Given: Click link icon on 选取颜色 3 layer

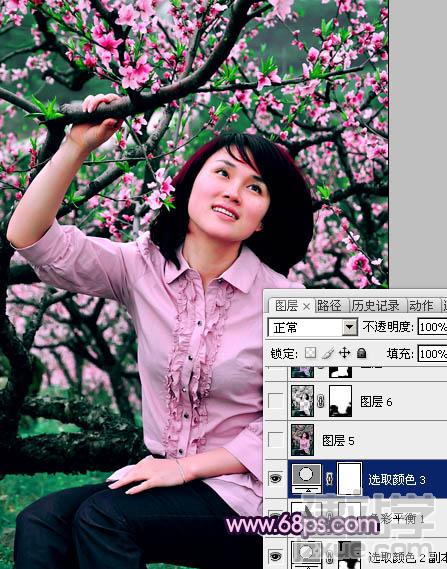Looking at the screenshot, I should coord(329,479).
